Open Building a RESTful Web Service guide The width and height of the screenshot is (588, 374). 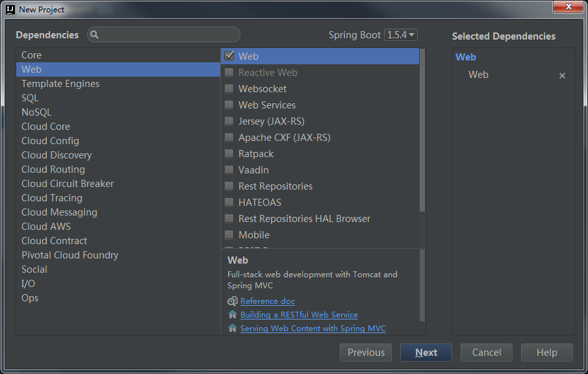tap(299, 314)
